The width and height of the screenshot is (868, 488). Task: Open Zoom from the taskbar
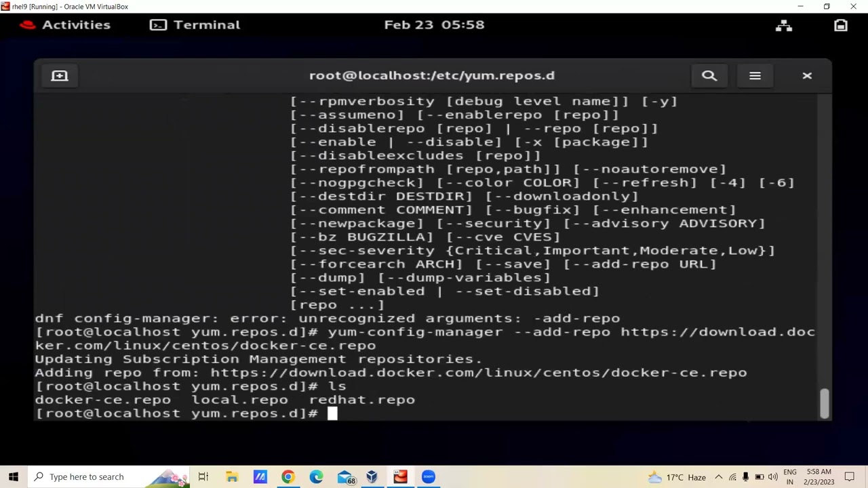(x=429, y=476)
